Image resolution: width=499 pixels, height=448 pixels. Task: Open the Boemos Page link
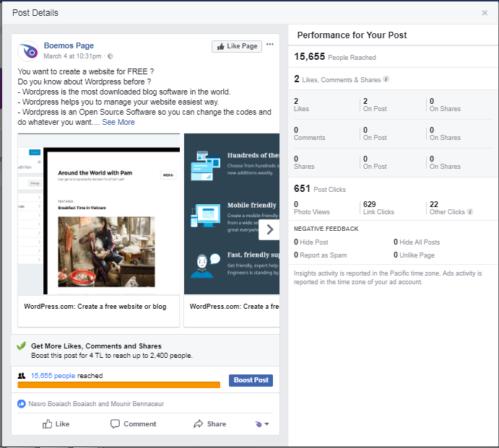(x=69, y=45)
